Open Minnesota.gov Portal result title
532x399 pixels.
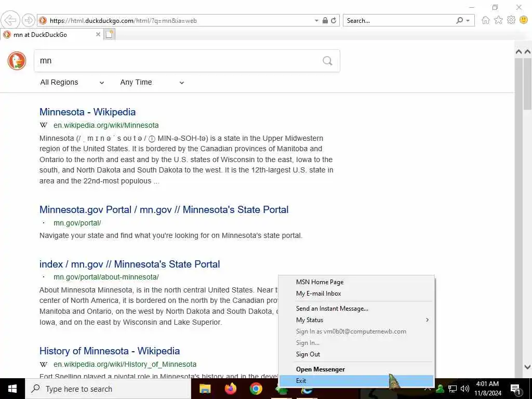[x=164, y=210]
